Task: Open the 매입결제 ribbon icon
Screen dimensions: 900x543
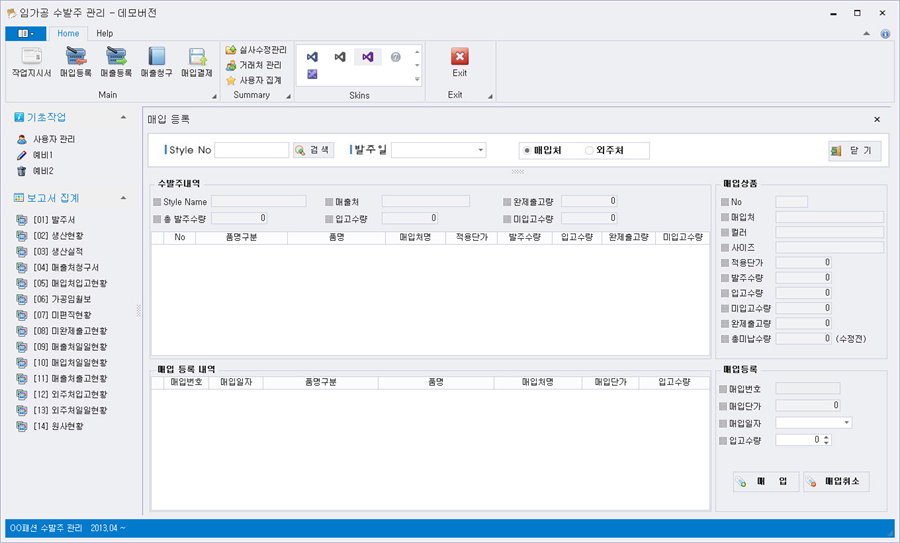Action: pos(197,62)
